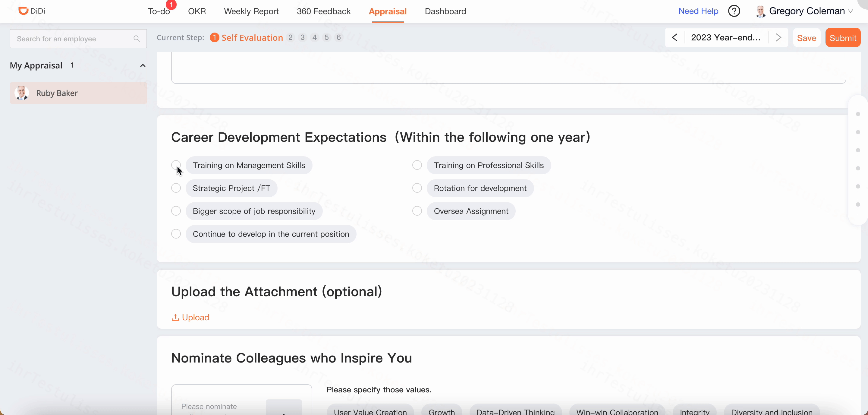Jump to step 4 indicator
Screen dimensions: 868x415
pyautogui.click(x=314, y=37)
